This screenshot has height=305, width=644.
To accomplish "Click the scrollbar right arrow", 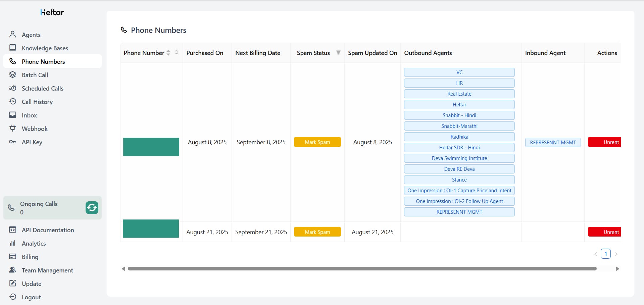I will (617, 268).
